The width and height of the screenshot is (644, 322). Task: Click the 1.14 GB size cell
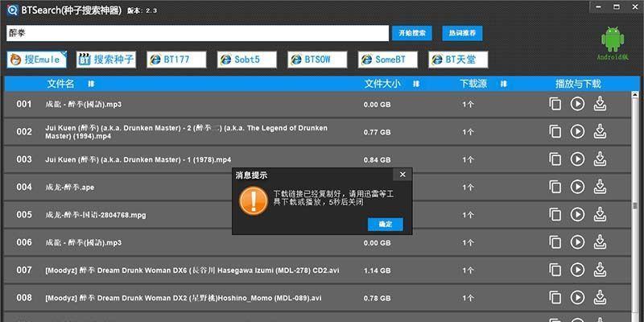pos(377,270)
